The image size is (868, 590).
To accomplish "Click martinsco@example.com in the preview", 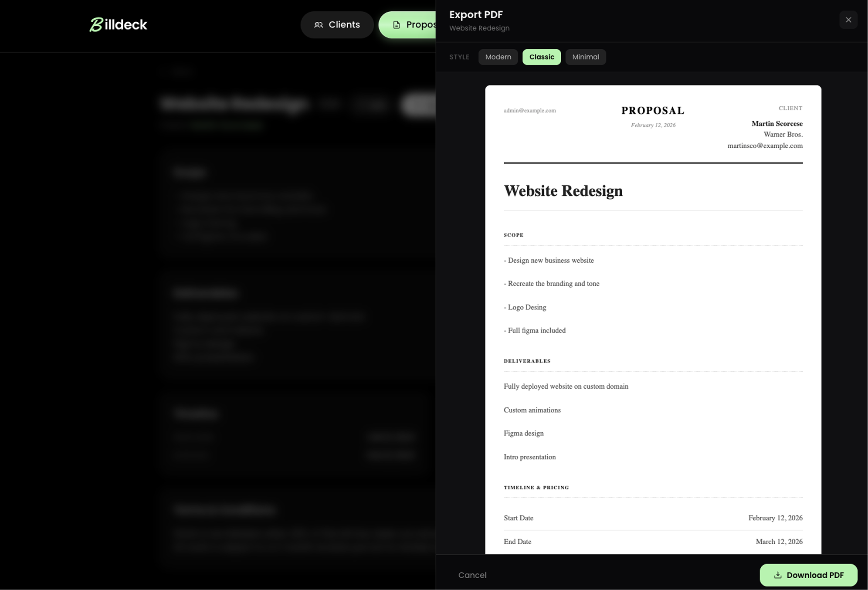I will [765, 146].
